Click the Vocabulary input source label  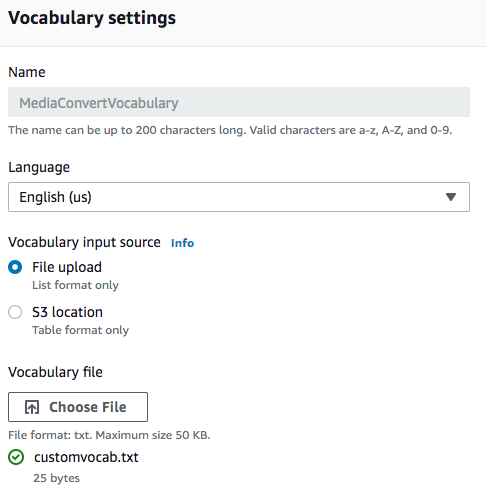click(84, 242)
